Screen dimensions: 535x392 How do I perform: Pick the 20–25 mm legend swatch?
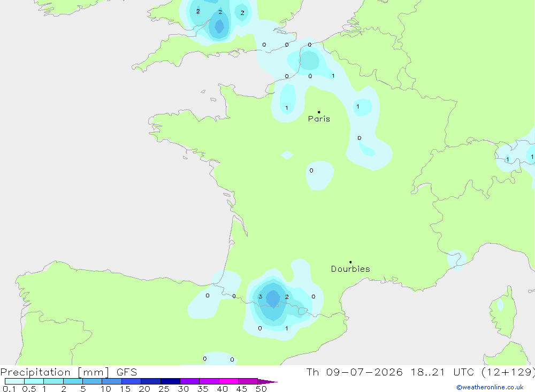(151, 381)
